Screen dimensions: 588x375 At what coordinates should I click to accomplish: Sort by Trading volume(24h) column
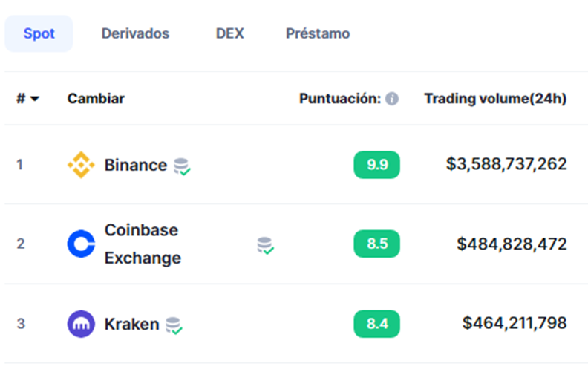[x=495, y=99]
